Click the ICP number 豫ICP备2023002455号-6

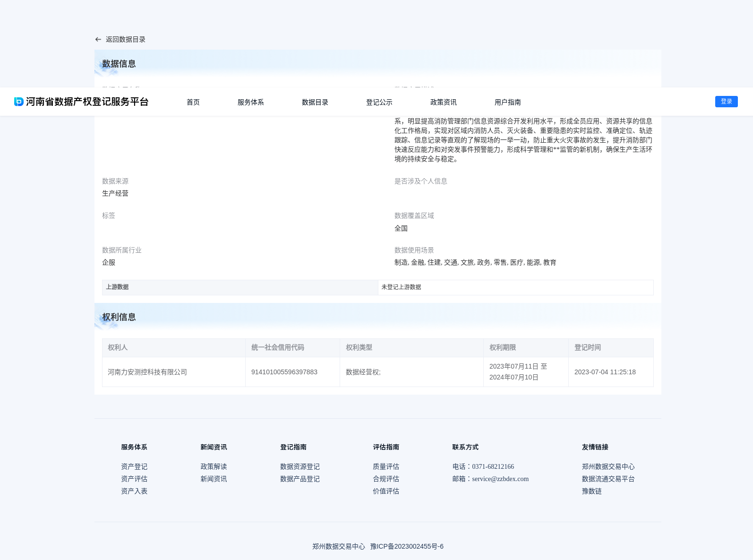pos(407,546)
